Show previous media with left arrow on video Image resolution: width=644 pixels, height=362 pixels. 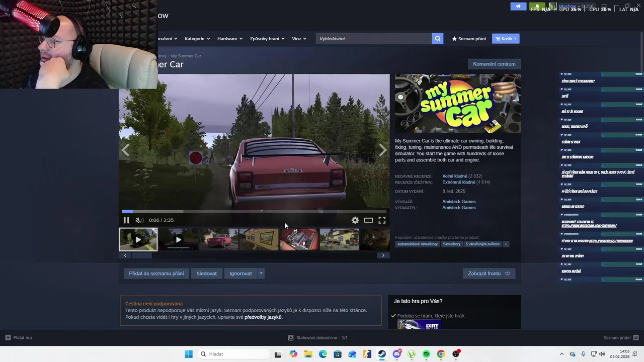coord(125,149)
